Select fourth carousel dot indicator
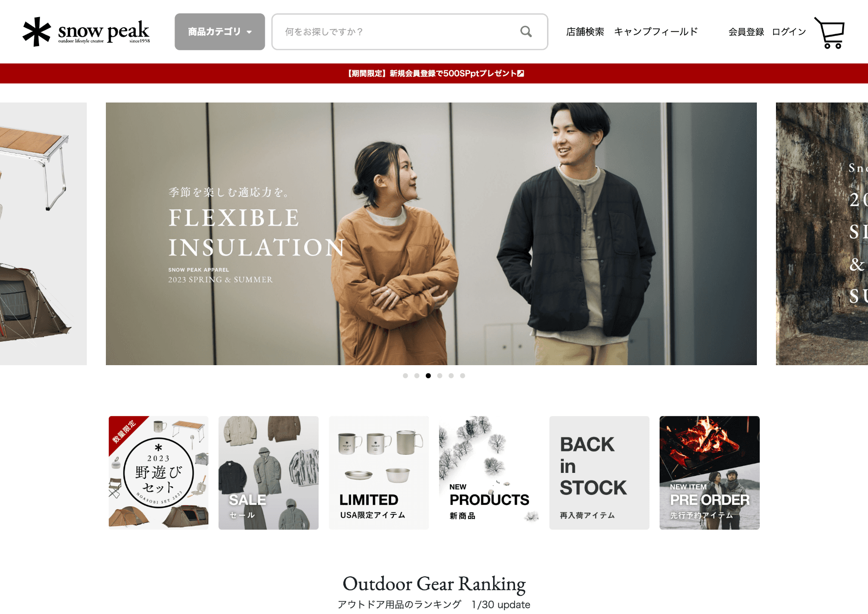This screenshot has width=868, height=614. click(440, 376)
